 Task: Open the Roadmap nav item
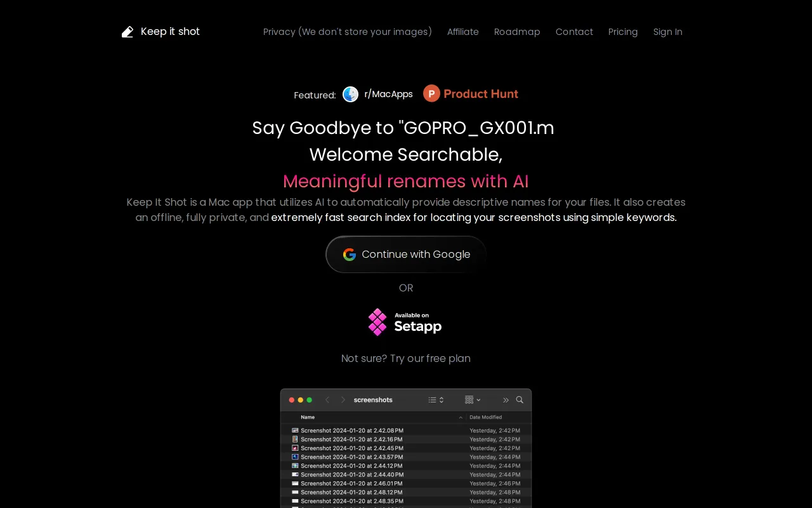[517, 32]
